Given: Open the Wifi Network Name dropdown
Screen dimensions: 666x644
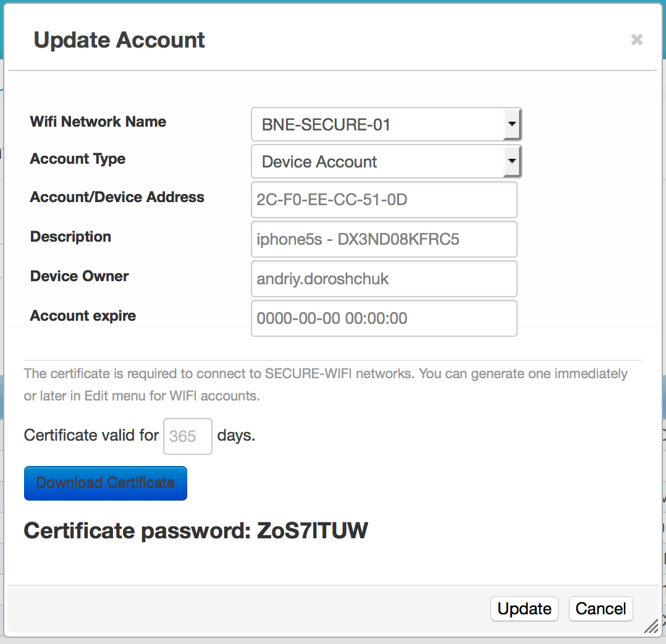Looking at the screenshot, I should coord(387,124).
